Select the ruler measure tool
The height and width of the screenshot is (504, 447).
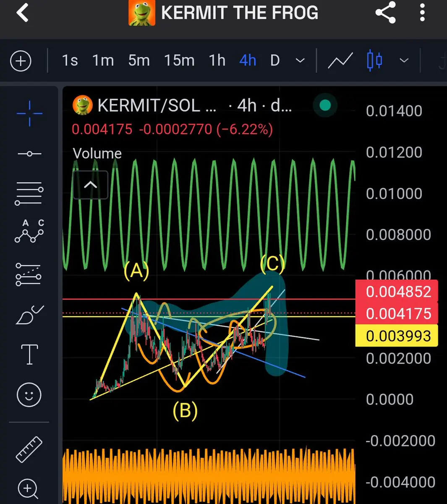point(29,449)
